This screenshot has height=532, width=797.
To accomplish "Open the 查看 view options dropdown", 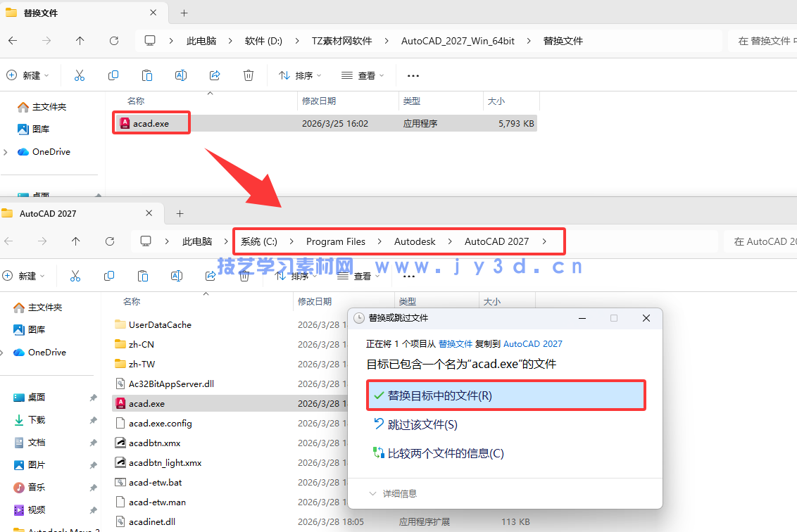I will [362, 75].
